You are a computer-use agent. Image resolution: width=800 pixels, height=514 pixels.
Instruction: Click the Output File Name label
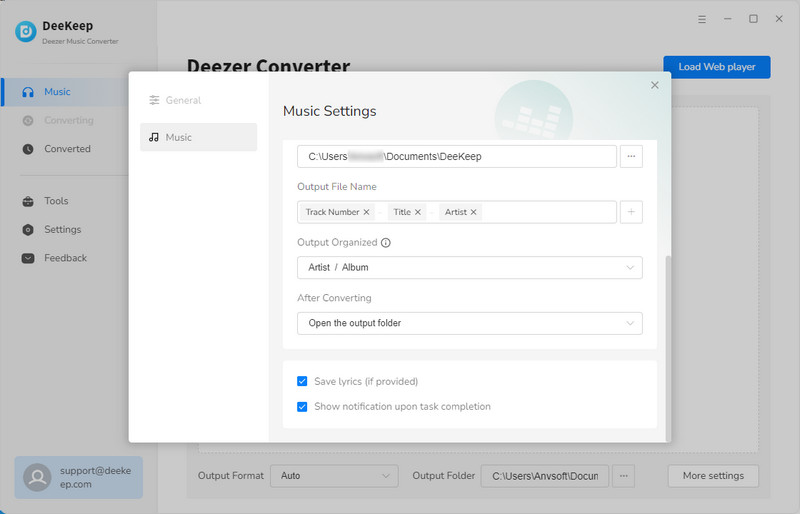(337, 187)
